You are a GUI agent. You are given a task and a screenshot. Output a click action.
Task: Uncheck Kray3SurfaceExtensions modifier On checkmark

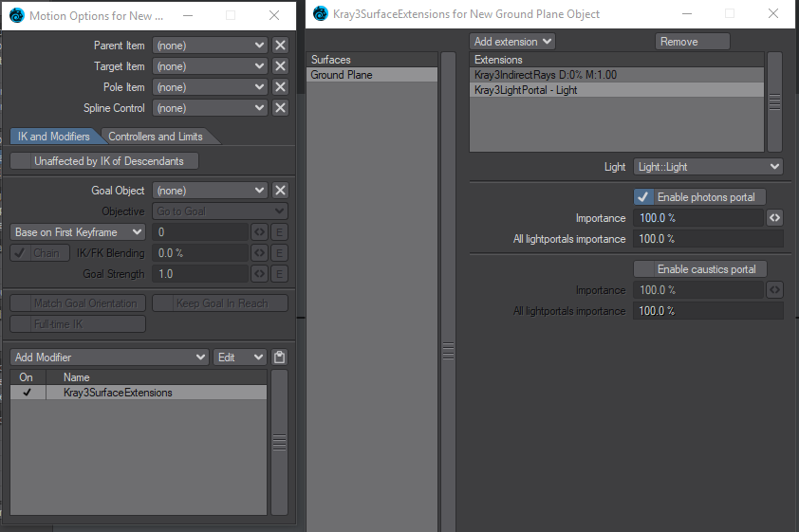(27, 393)
